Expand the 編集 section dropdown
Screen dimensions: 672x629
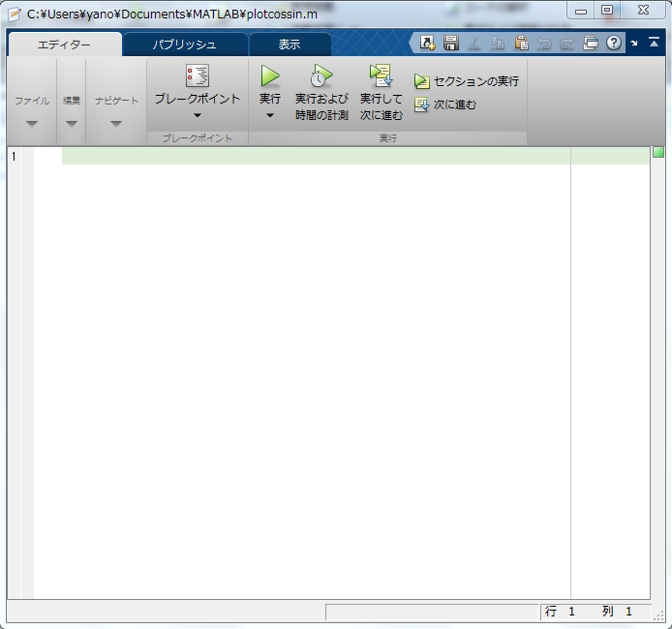coord(72,124)
